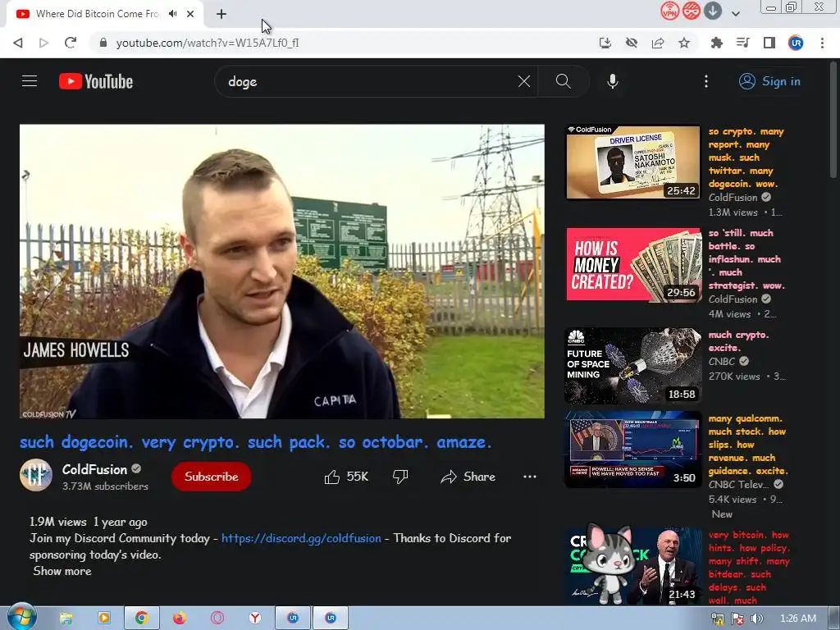Click the Sign in button
Viewport: 840px width, 630px height.
(x=769, y=81)
